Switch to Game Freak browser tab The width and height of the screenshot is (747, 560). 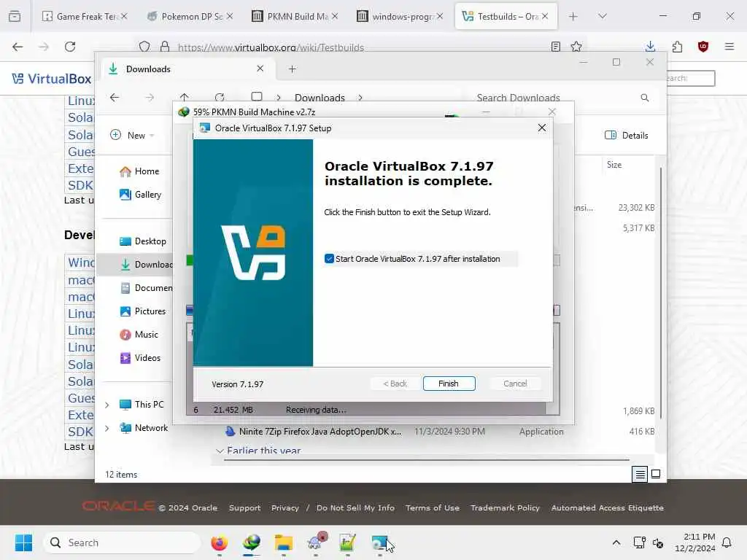[x=85, y=16]
